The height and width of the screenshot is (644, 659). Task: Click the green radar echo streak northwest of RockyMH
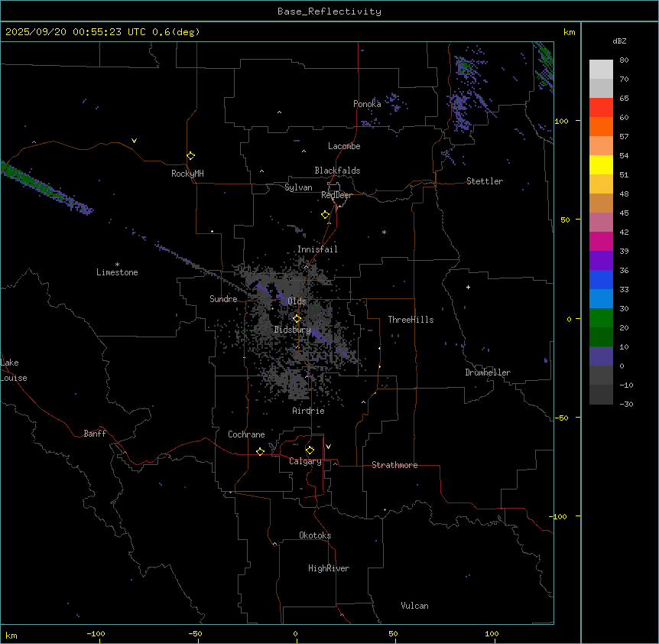pos(31,180)
